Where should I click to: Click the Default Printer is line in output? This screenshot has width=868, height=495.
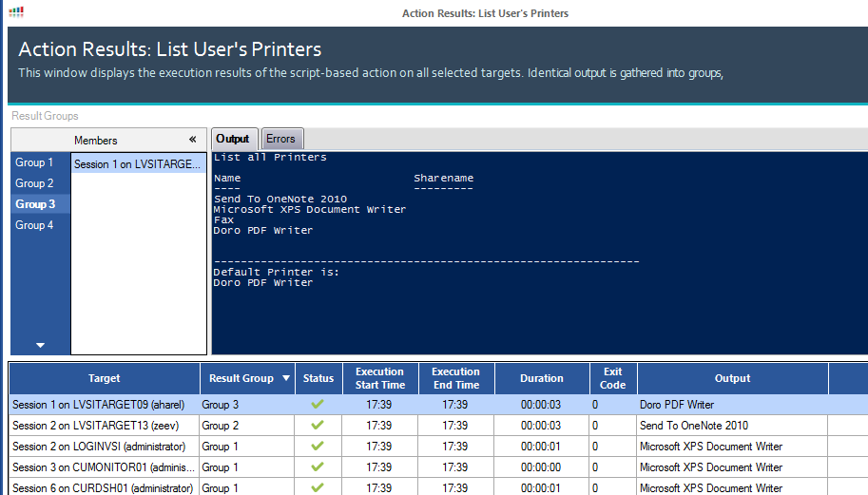277,272
